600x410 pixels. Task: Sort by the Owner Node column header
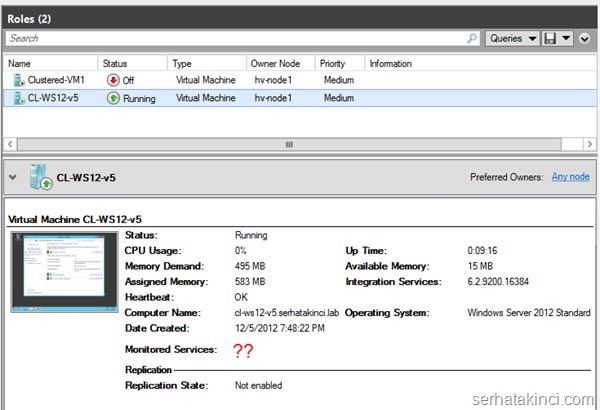tap(280, 64)
